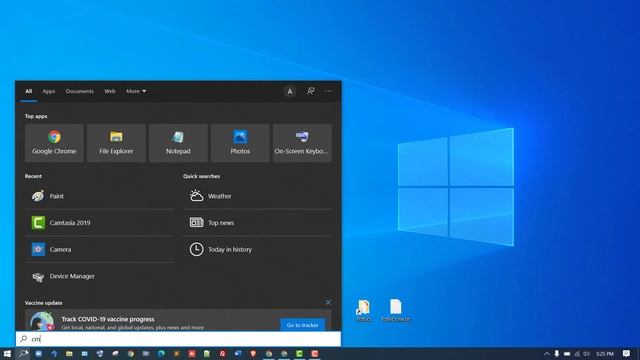Launch the On-Screen Keyboard tile
This screenshot has width=640, height=360.
click(x=302, y=143)
